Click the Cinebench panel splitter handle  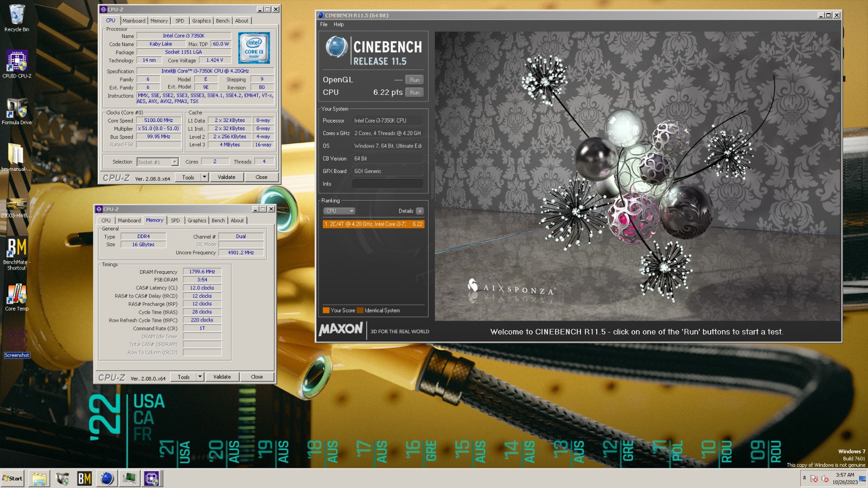click(x=432, y=184)
